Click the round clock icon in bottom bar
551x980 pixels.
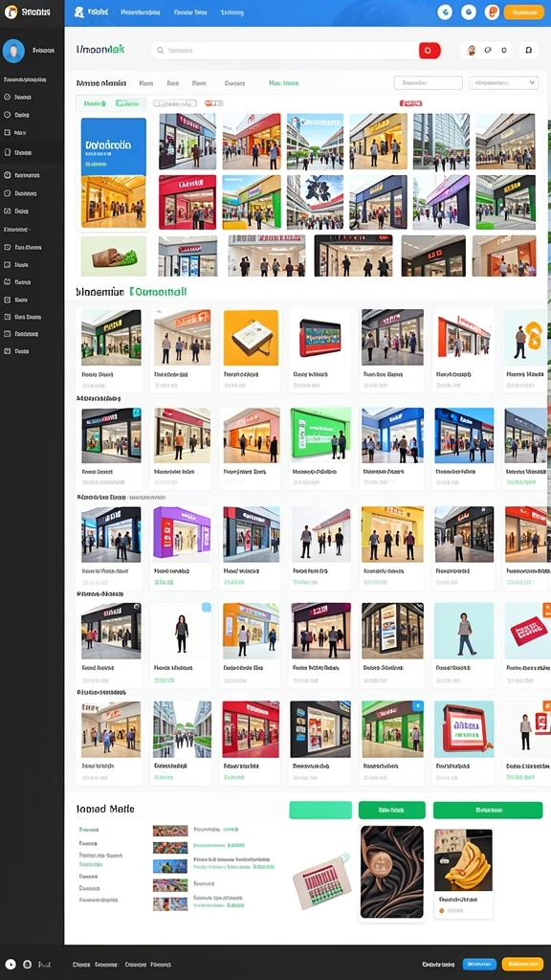tap(11, 965)
